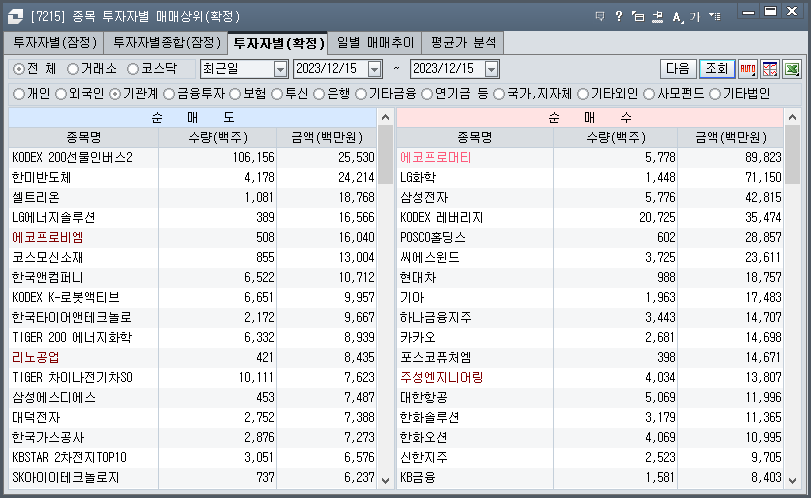
Task: Select the SK아이이테크놀로지 row
Action: [x=192, y=478]
